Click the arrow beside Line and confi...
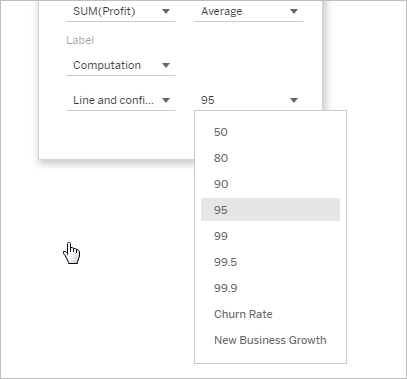The height and width of the screenshot is (379, 407). point(166,100)
